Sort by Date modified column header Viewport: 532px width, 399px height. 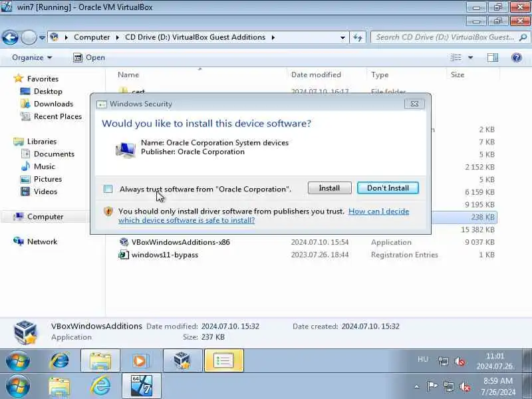click(x=316, y=74)
